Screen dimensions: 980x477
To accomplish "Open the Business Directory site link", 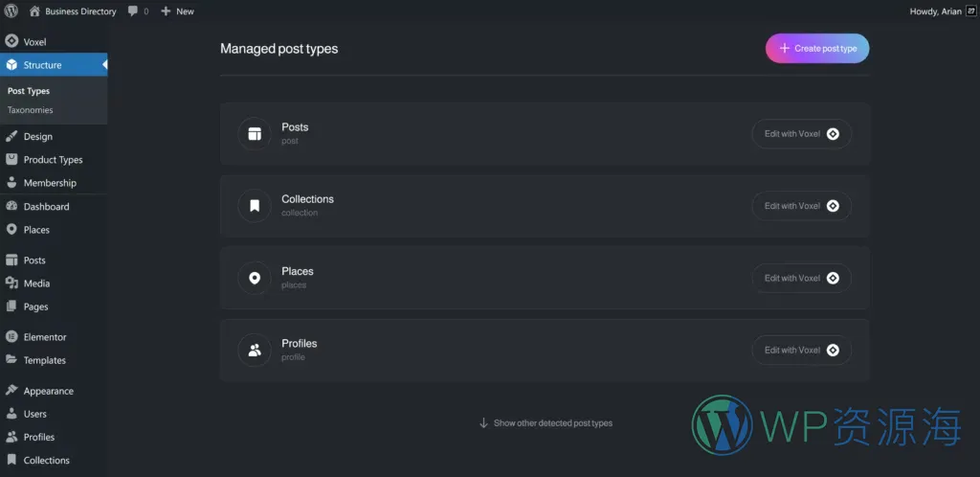I will pyautogui.click(x=80, y=11).
